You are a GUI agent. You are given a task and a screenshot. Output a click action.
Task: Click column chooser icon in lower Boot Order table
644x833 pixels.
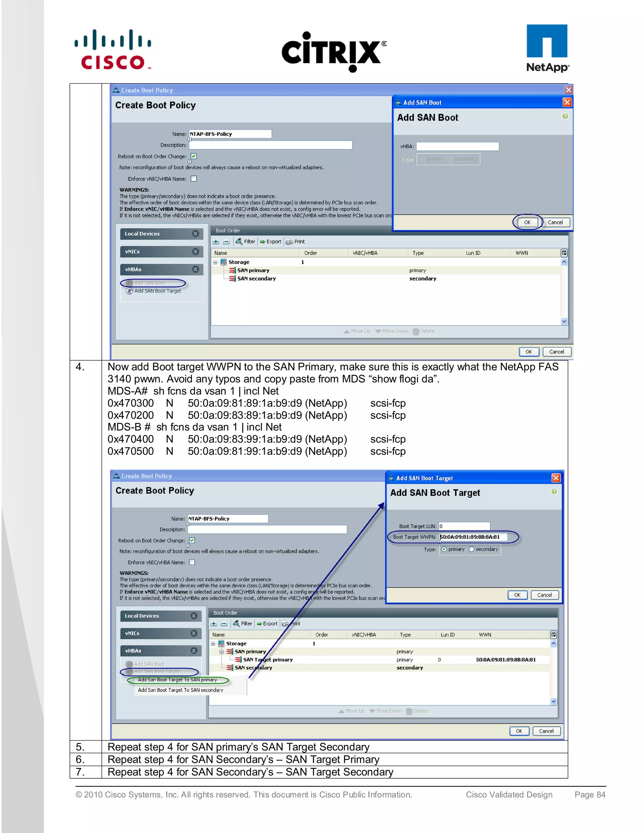(553, 635)
